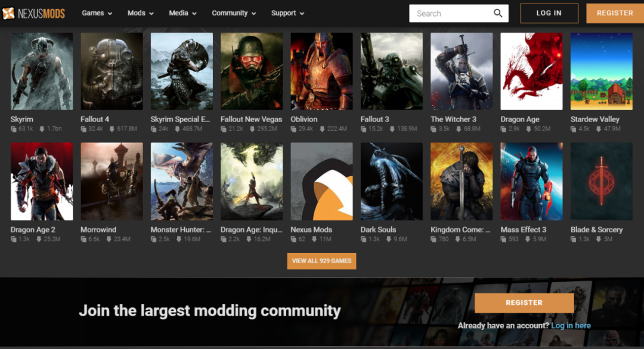Open the Games dropdown menu

click(97, 13)
